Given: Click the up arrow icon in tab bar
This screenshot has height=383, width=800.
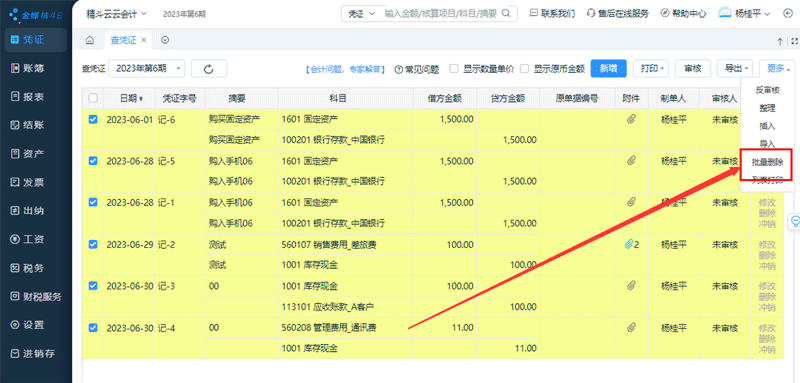Looking at the screenshot, I should point(780,41).
